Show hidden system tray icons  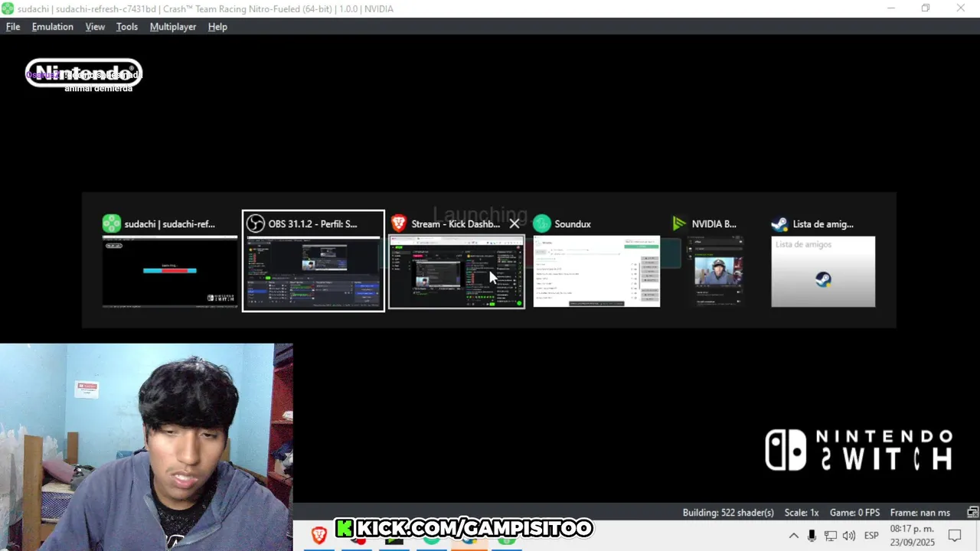pyautogui.click(x=794, y=536)
